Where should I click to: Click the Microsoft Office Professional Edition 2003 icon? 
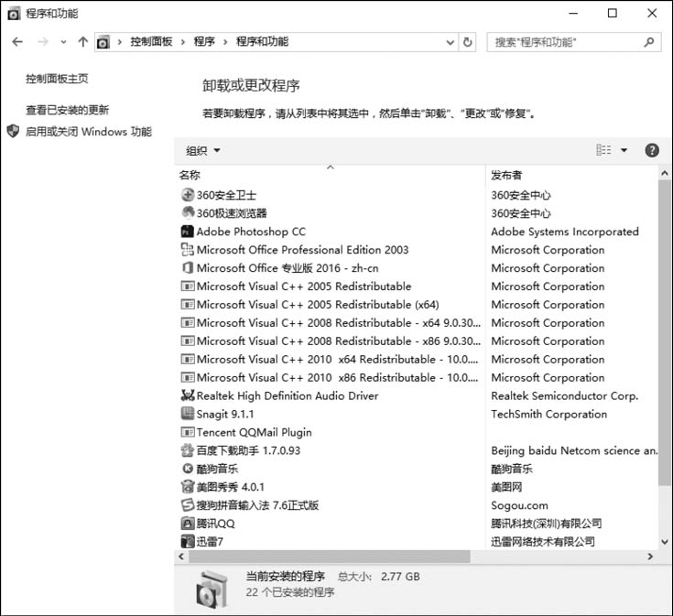(188, 249)
